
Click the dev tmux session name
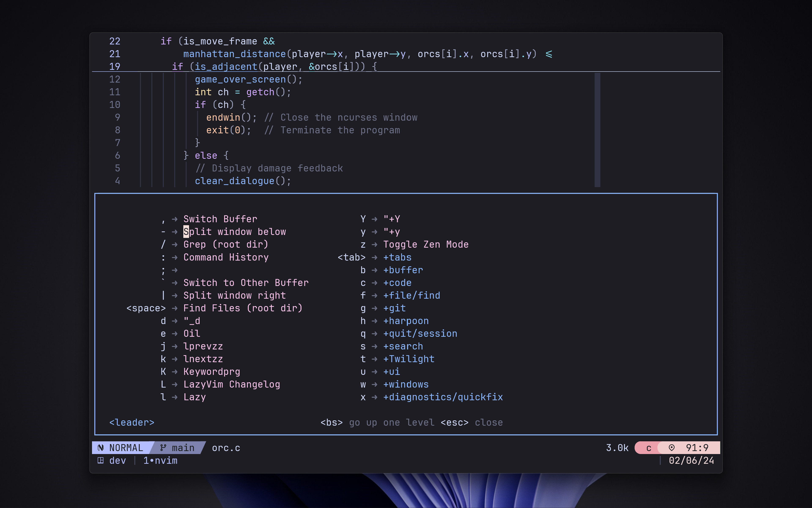pyautogui.click(x=117, y=461)
